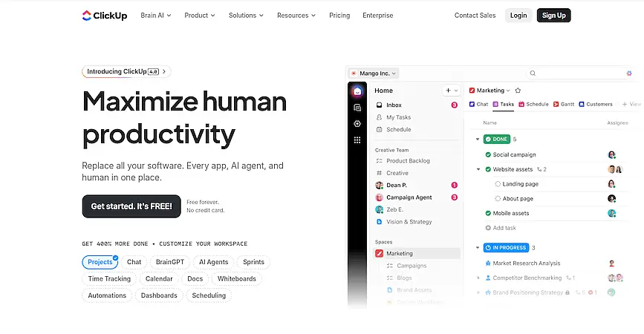
Task: Click the Contact Sales link
Action: coord(475,15)
